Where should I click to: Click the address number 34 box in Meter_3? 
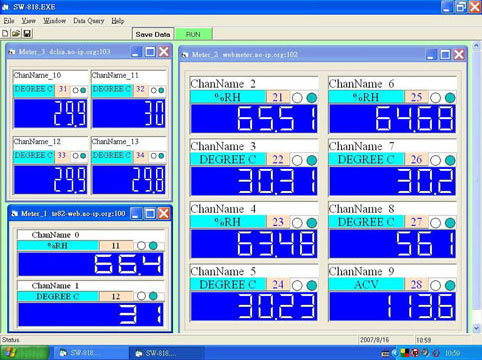tap(140, 156)
